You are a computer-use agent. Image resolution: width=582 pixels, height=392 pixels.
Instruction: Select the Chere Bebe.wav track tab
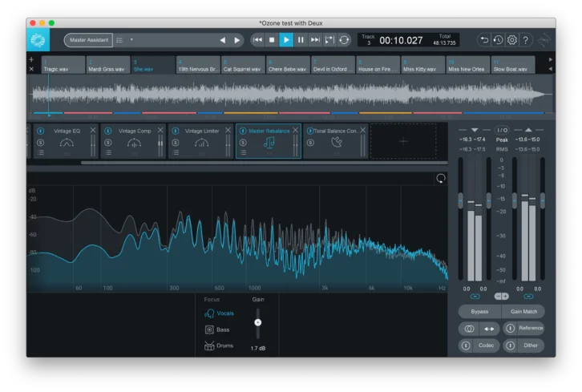[288, 65]
